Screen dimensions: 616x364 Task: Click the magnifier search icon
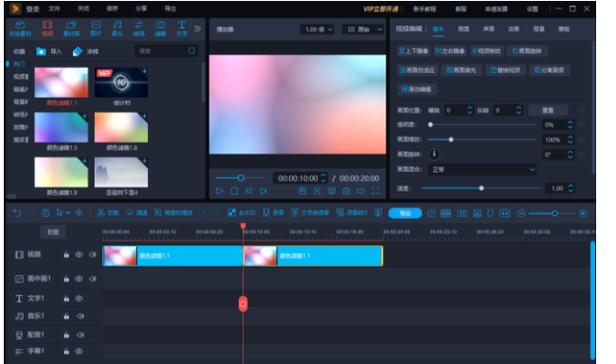[192, 51]
